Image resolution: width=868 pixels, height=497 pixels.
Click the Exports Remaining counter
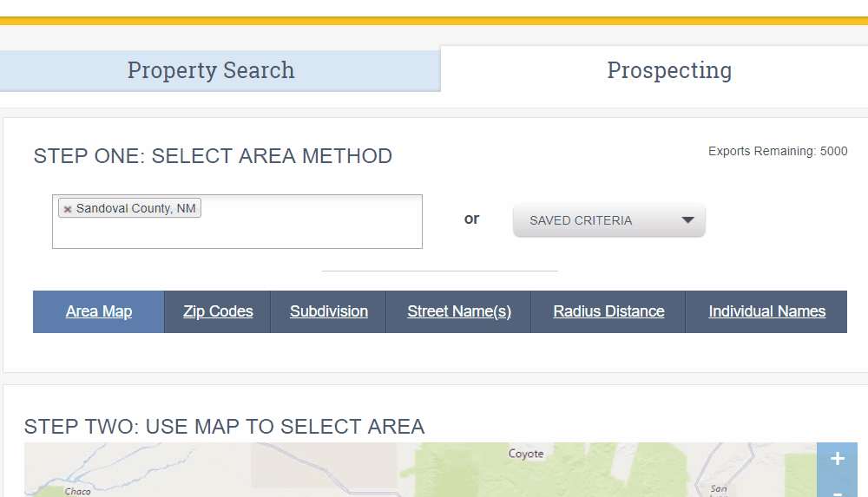tap(778, 151)
